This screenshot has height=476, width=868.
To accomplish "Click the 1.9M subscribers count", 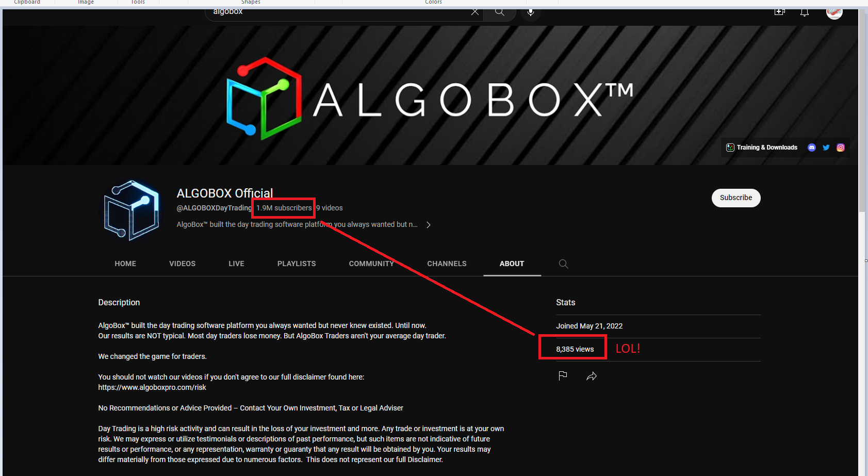I will point(284,208).
